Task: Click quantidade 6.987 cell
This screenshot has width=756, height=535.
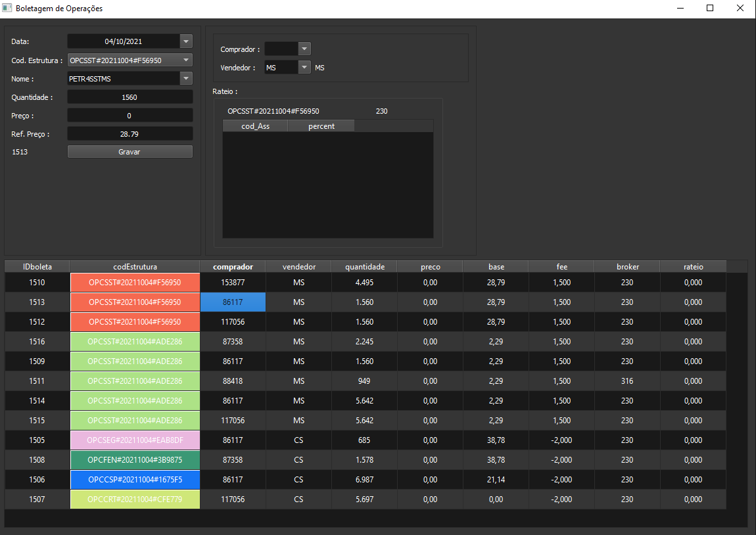Action: coord(364,480)
